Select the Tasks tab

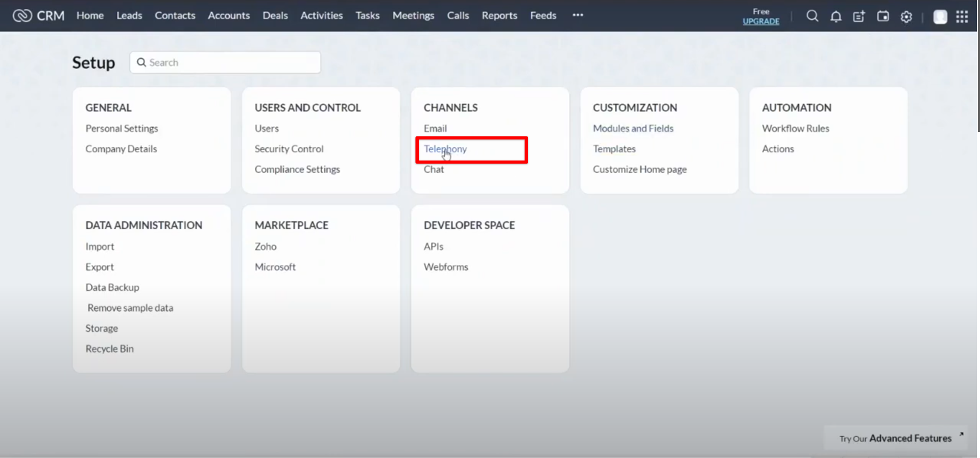pos(368,16)
